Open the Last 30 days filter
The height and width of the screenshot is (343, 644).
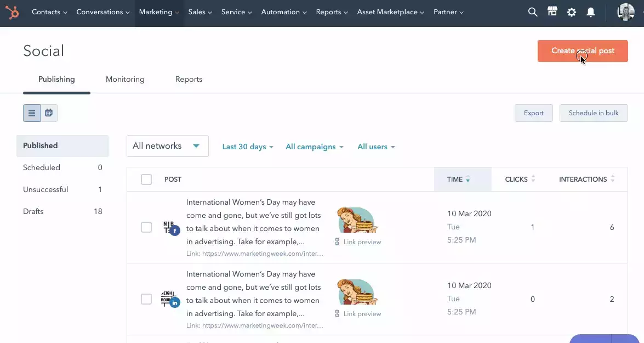[248, 147]
